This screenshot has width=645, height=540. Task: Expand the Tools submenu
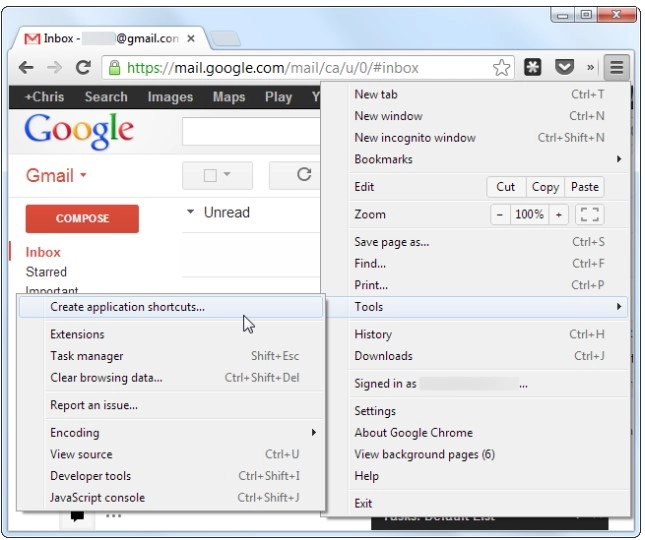pyautogui.click(x=488, y=307)
